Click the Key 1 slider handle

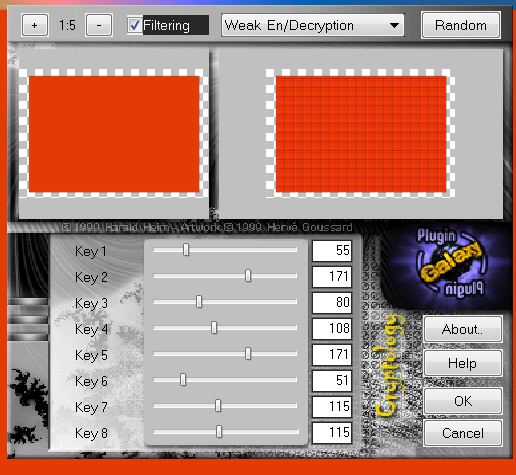click(186, 249)
